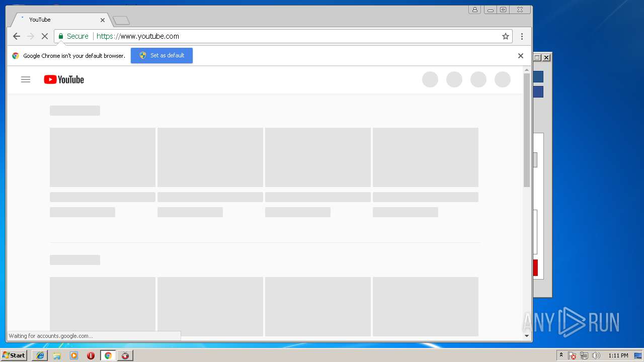The image size is (644, 362).
Task: Click the page scrollbar down arrow
Action: point(527,335)
